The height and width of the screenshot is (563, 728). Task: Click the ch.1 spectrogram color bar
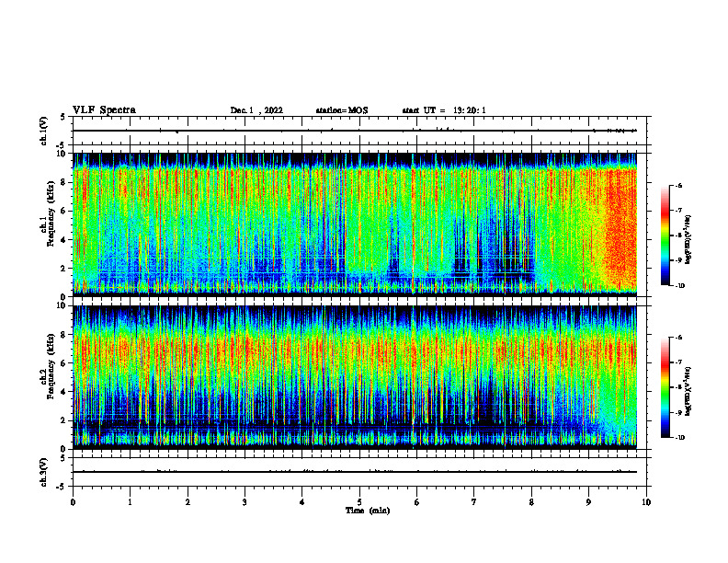pyautogui.click(x=665, y=236)
